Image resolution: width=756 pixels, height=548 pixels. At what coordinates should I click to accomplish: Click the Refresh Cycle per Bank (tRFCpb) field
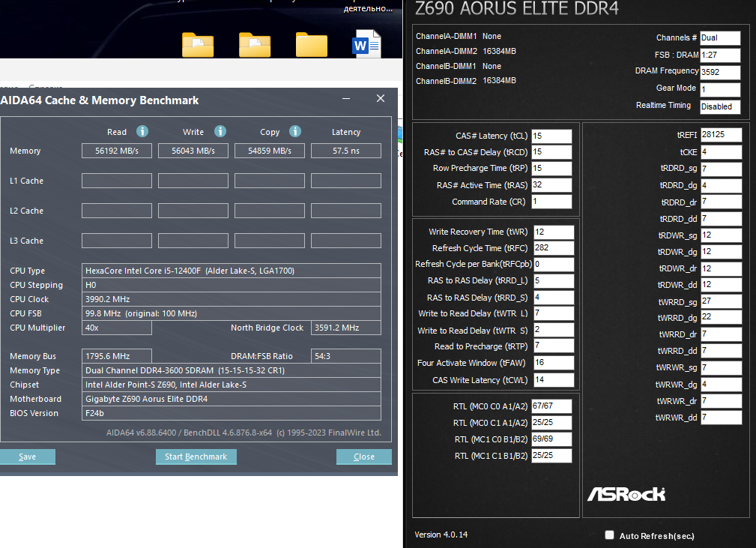pos(554,265)
